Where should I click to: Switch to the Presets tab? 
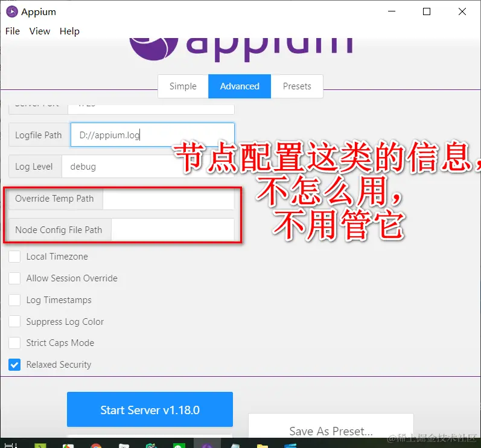pos(297,86)
